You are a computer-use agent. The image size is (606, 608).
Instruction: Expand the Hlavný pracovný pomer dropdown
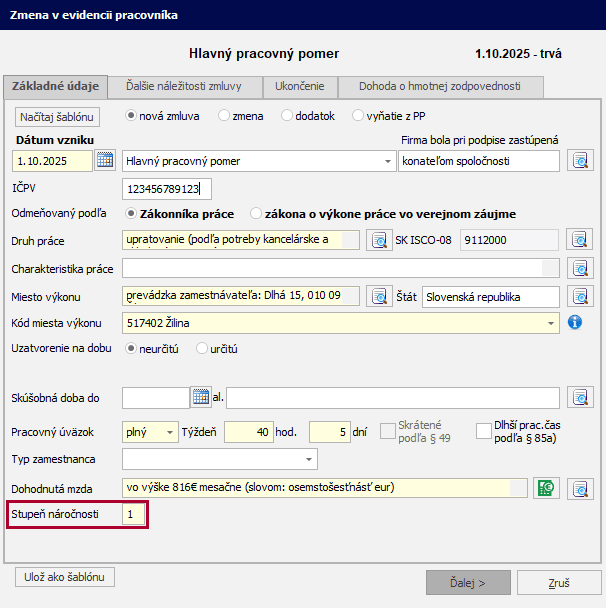click(388, 161)
